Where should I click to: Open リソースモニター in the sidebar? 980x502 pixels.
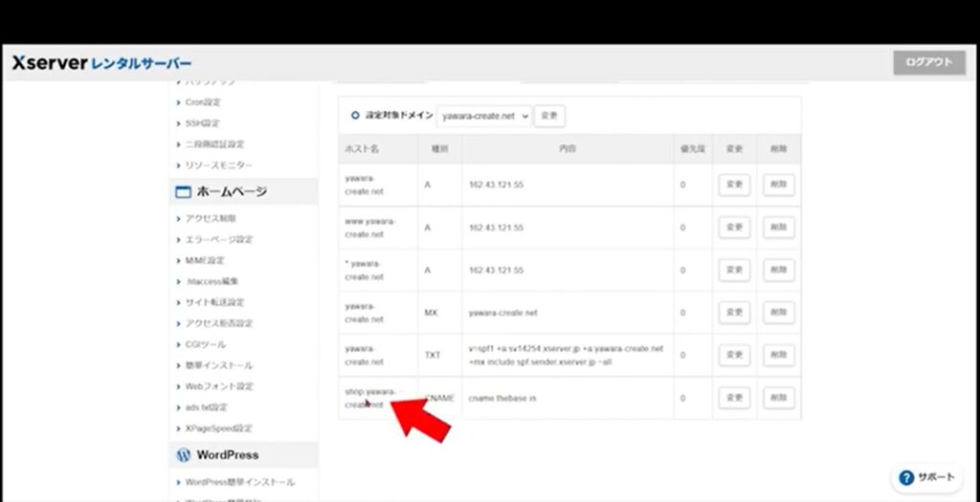pyautogui.click(x=219, y=165)
